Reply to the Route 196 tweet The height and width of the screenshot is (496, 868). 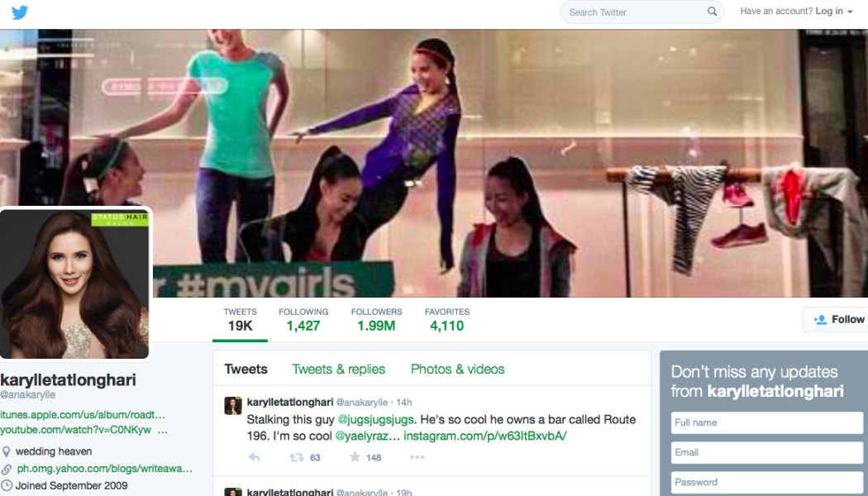click(254, 457)
